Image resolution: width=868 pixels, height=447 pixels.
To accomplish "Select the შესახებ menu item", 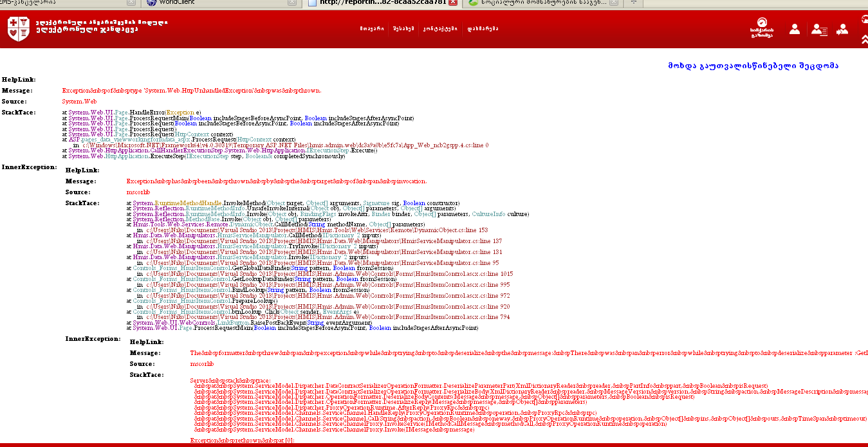I will (x=403, y=29).
